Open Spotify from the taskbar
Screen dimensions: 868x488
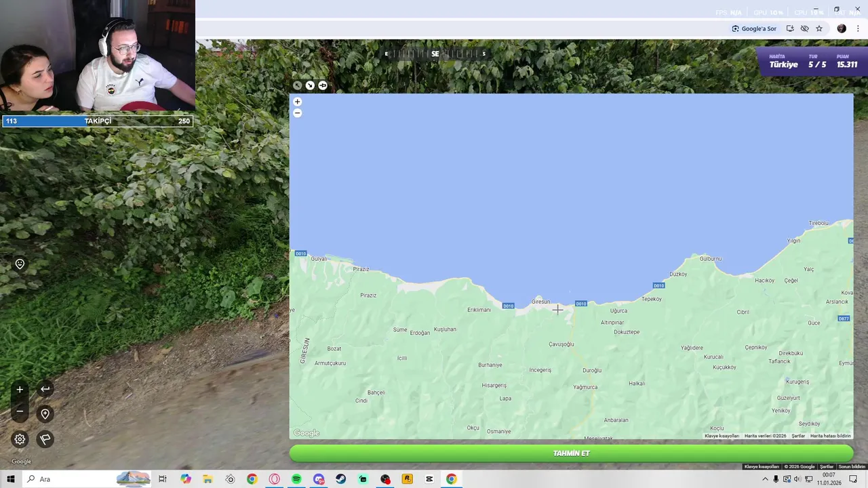(296, 479)
